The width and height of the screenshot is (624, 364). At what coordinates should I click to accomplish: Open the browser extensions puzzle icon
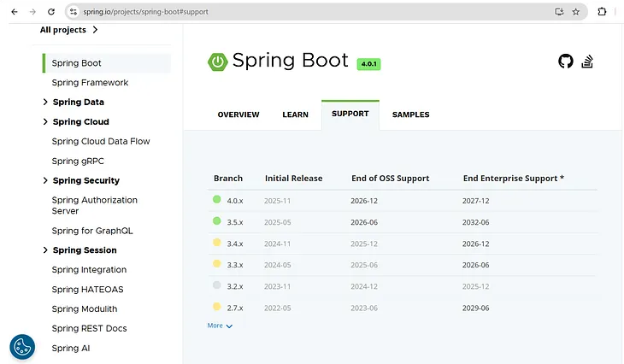click(602, 12)
